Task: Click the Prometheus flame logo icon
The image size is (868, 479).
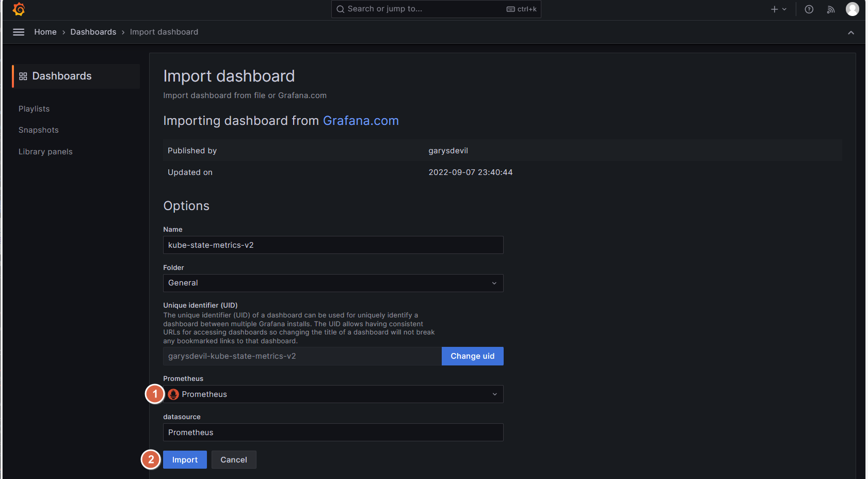Action: click(173, 394)
